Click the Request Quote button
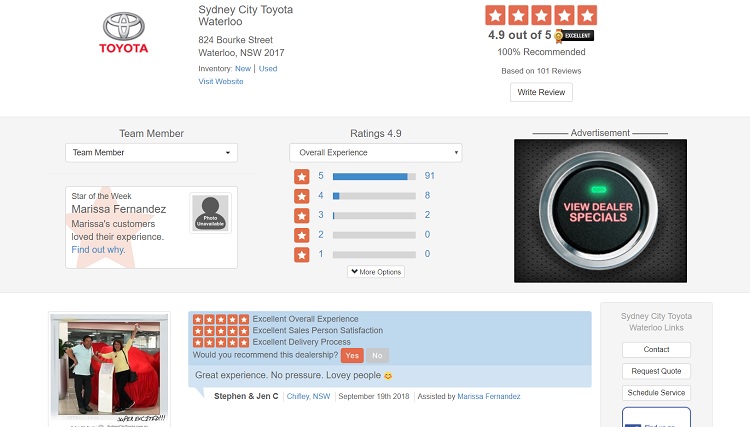 click(656, 371)
